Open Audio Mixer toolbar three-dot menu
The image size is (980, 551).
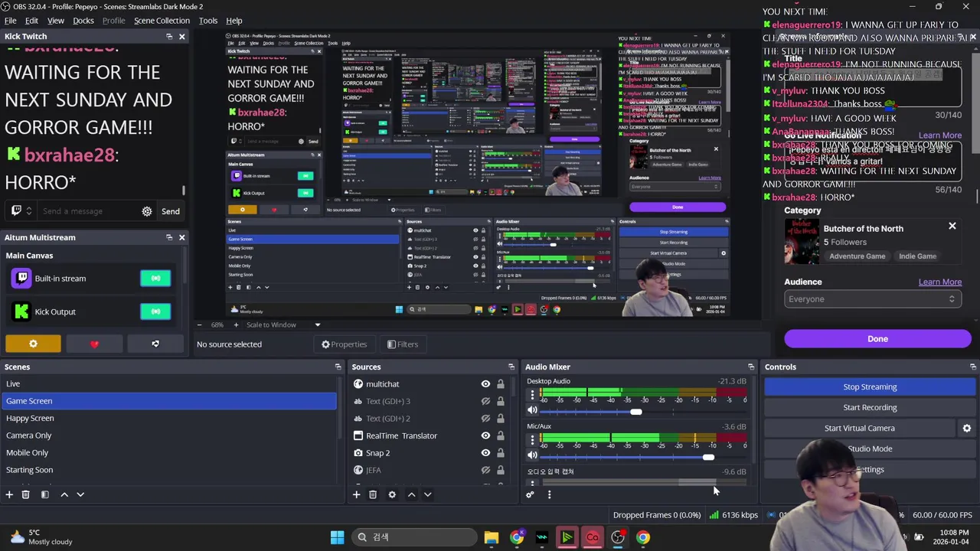pos(549,495)
